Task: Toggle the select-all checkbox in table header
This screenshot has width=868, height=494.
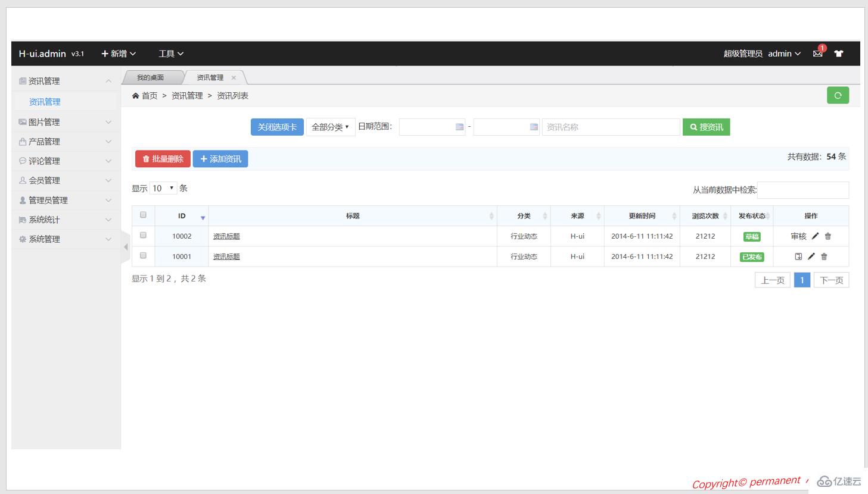Action: [143, 215]
